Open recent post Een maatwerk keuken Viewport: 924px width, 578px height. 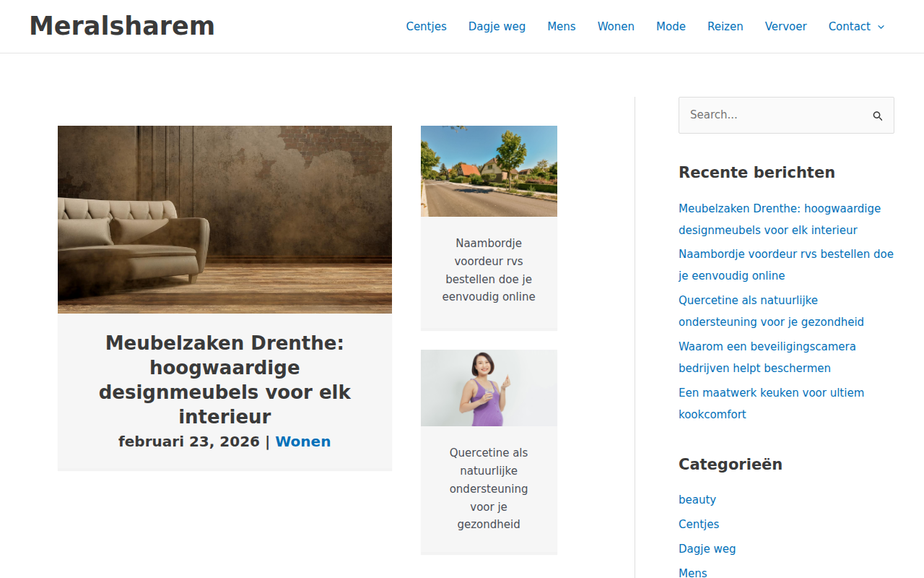tap(771, 403)
